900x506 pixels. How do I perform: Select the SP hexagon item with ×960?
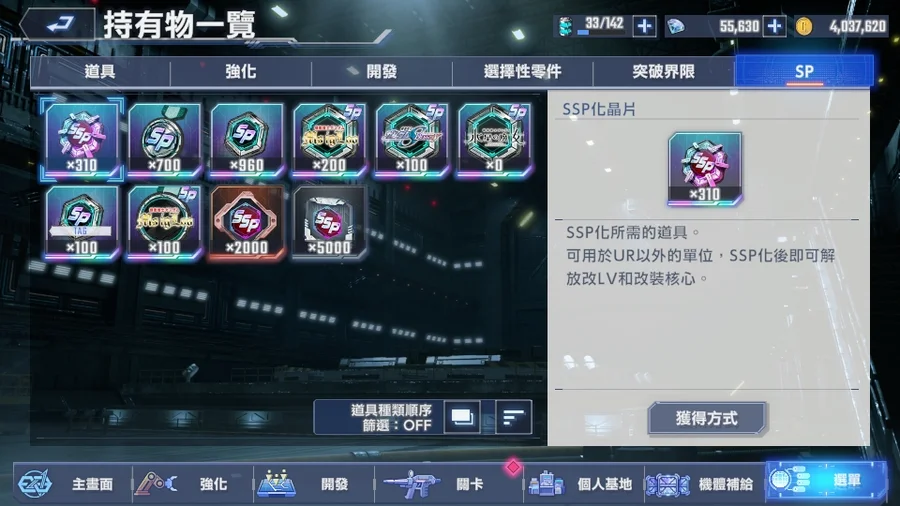click(x=247, y=139)
